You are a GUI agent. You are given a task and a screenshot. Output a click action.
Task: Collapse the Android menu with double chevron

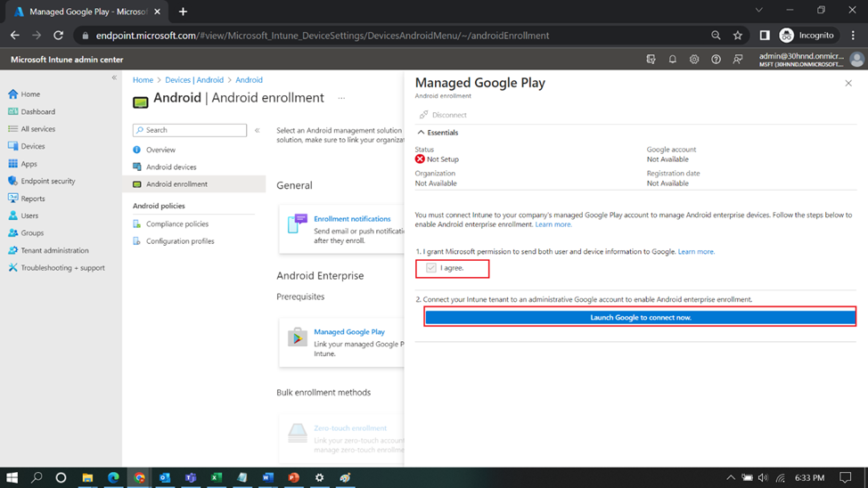257,130
